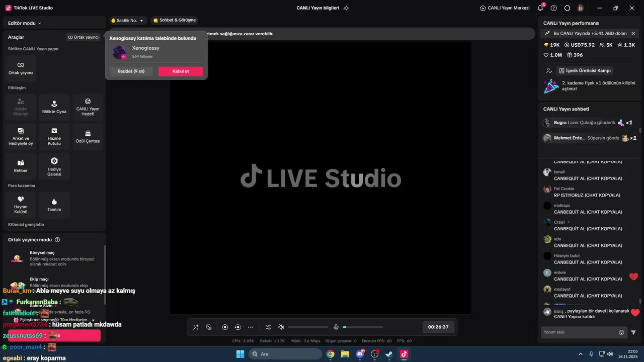Screen dimensions: 644x362
Task: Open the Hediye Galerisi tool
Action: [54, 166]
